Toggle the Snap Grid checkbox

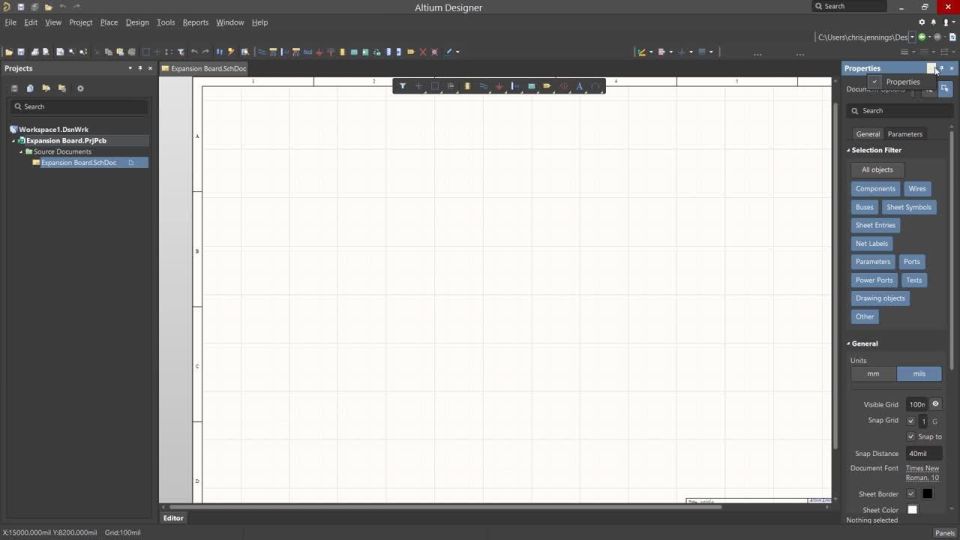911,421
